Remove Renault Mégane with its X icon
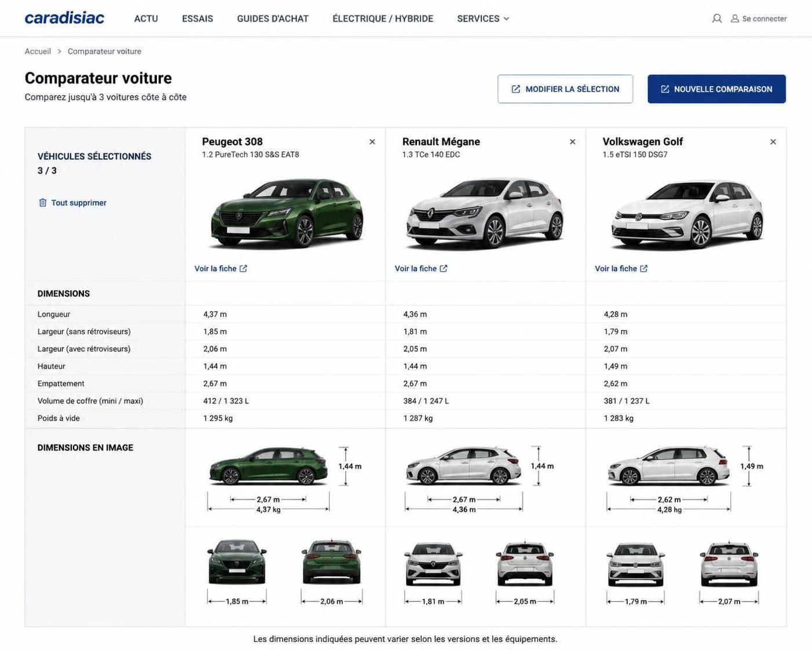Image resolution: width=812 pixels, height=650 pixels. pyautogui.click(x=573, y=142)
